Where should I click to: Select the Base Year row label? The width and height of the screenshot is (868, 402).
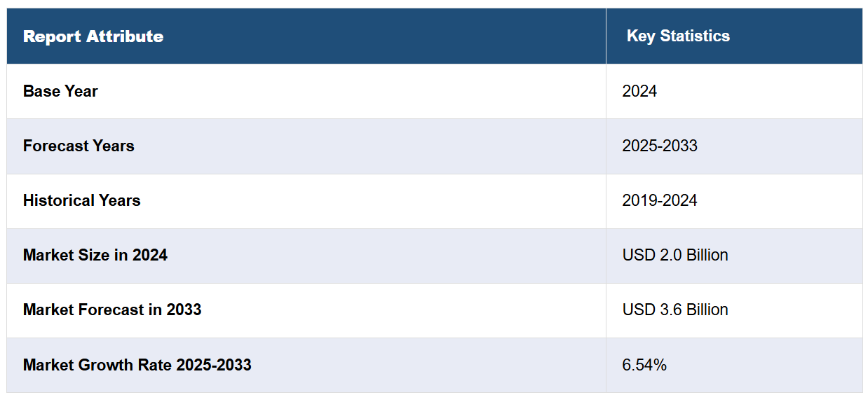point(60,91)
